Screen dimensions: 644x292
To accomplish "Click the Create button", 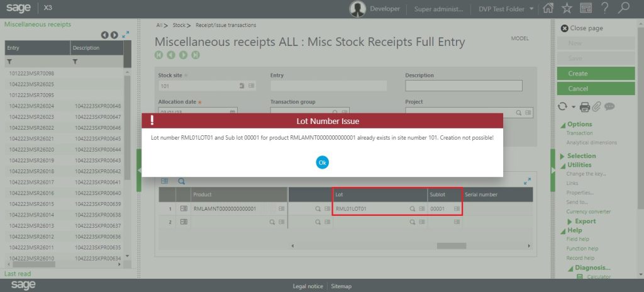I will coord(596,74).
